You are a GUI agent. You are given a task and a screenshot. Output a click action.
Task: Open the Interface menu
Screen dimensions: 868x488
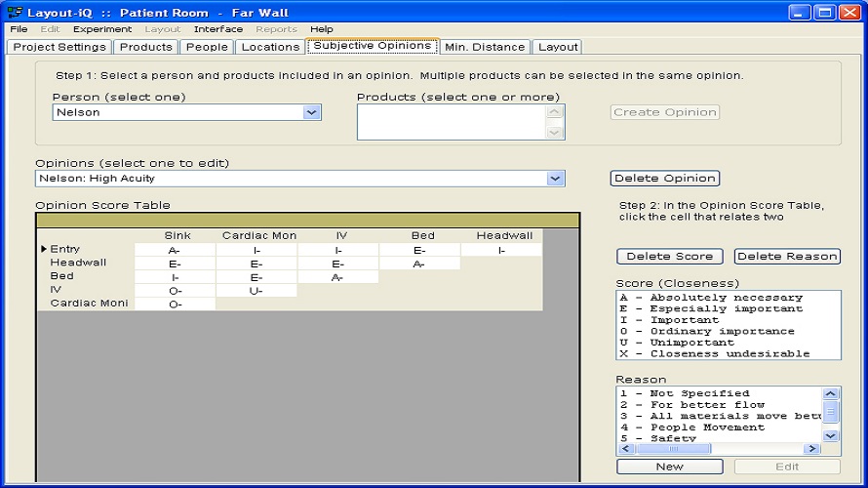point(218,29)
